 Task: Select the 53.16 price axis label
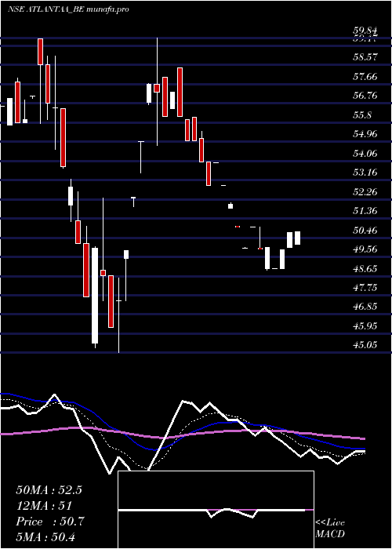click(x=365, y=173)
